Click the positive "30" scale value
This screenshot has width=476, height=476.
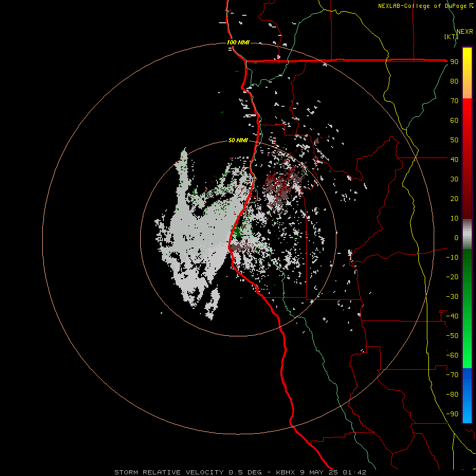454,179
